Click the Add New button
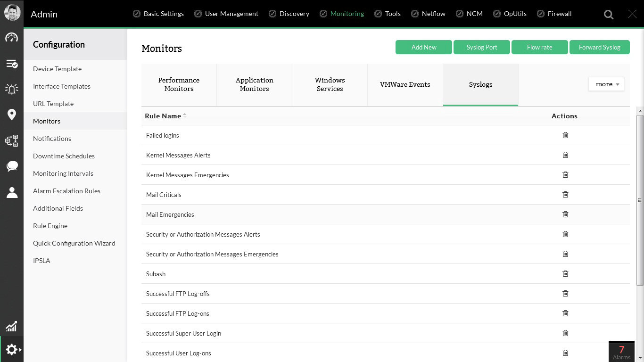 424,47
